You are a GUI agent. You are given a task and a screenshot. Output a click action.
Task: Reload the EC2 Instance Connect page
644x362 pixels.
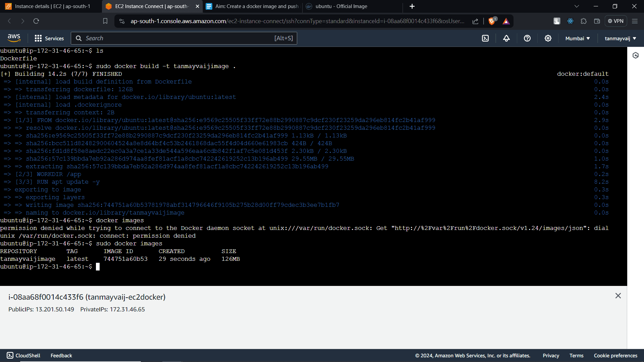(36, 21)
